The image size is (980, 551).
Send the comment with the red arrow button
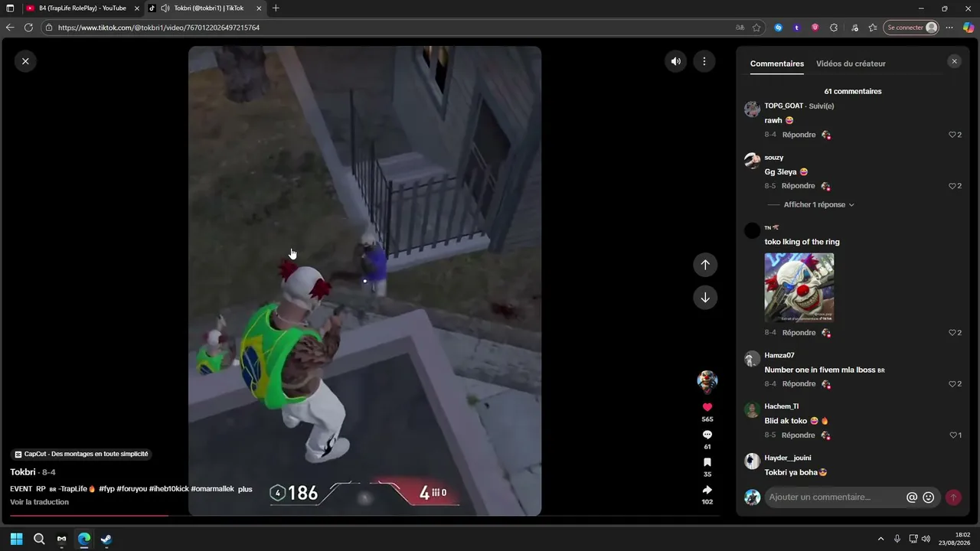click(x=953, y=497)
